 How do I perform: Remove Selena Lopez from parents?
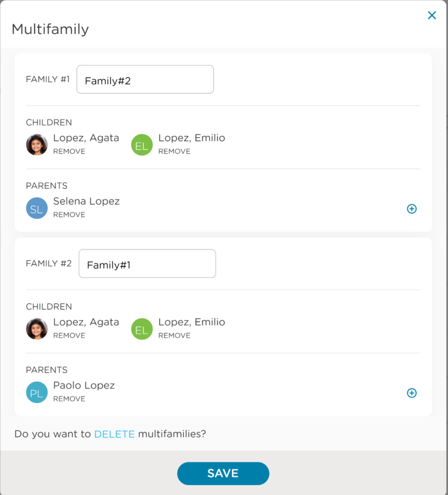(x=69, y=215)
